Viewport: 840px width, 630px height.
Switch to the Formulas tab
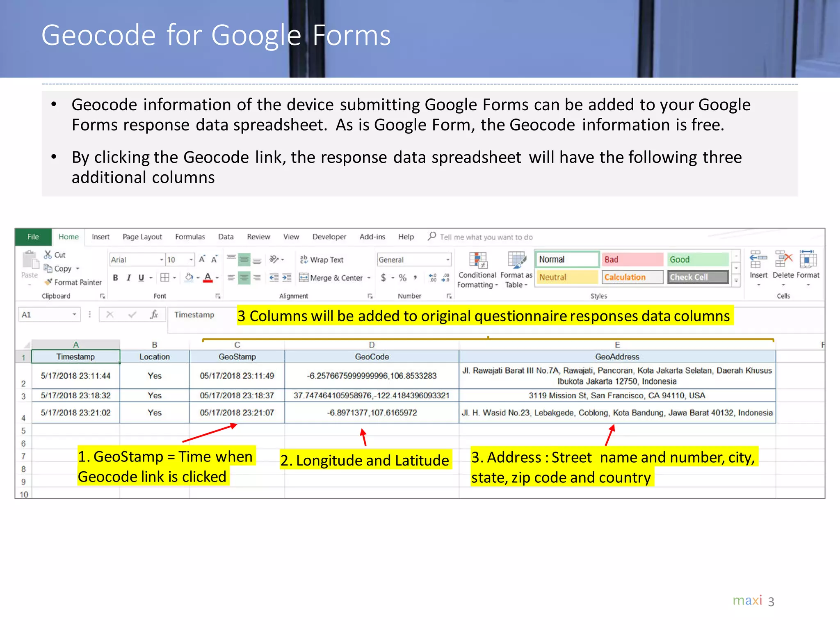tap(190, 237)
